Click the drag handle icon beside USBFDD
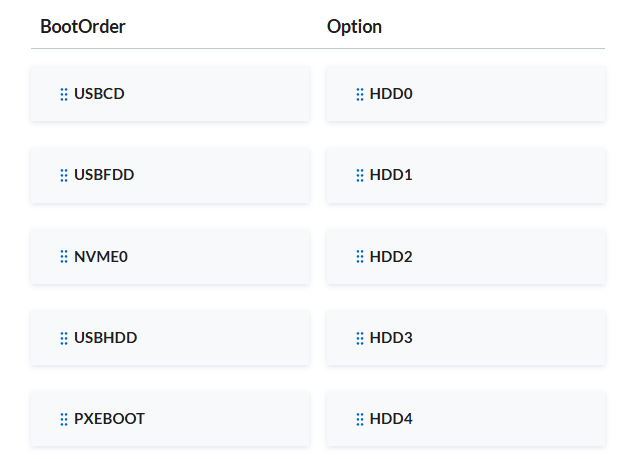Screen dimensions: 617x459 point(64,176)
